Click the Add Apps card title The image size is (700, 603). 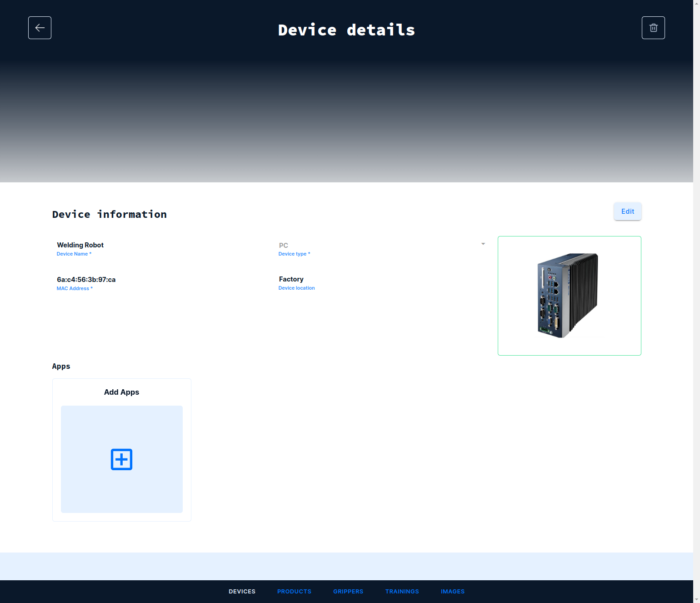(x=121, y=392)
